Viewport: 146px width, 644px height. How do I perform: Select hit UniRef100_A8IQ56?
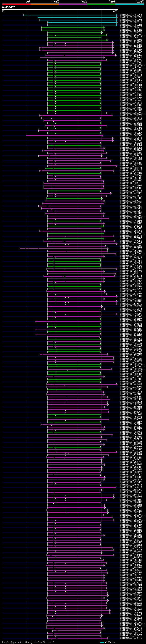131,20
